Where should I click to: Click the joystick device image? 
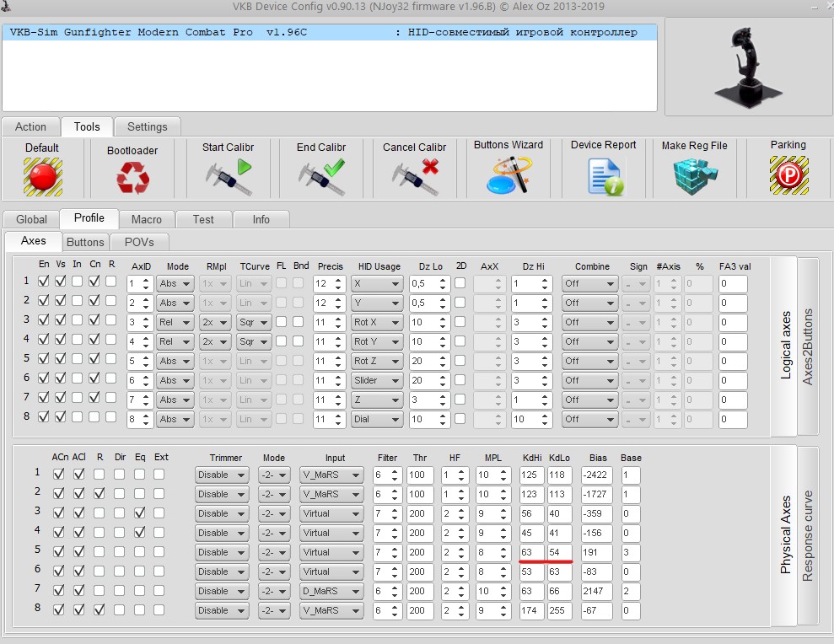click(748, 67)
